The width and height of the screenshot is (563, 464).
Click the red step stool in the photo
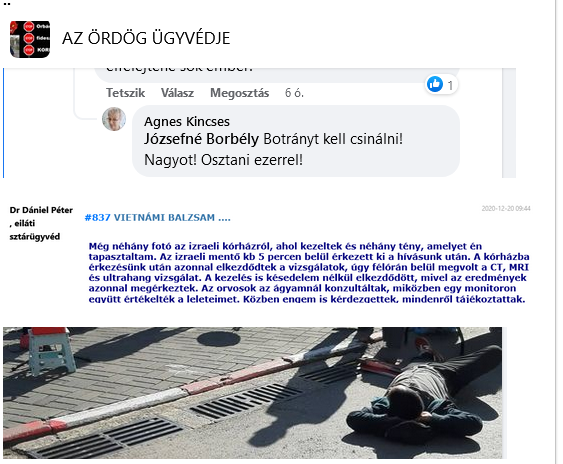[x=50, y=351]
